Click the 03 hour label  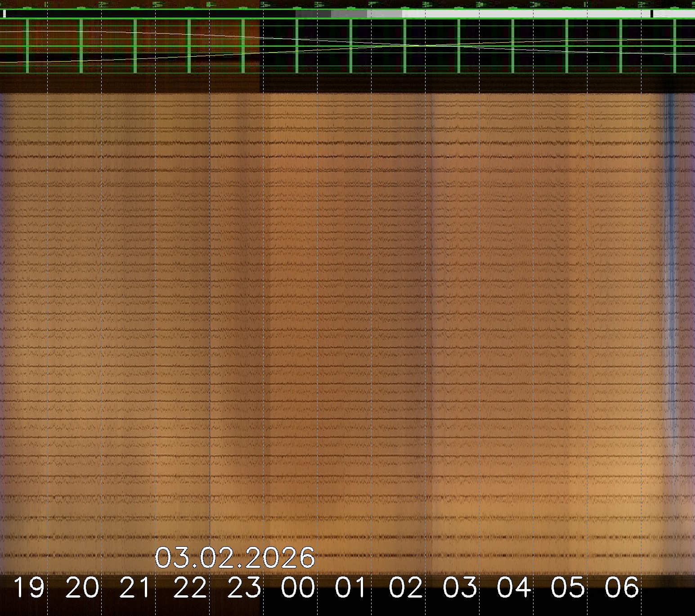[x=460, y=588]
